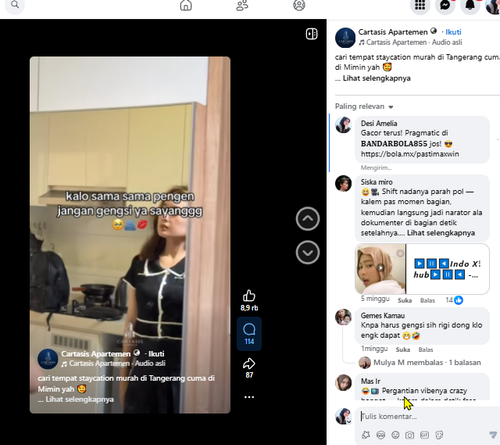Screen dimensions: 500x445
Task: Open Cartasis Apartemen avatar in the video overlay
Action: (x=48, y=359)
